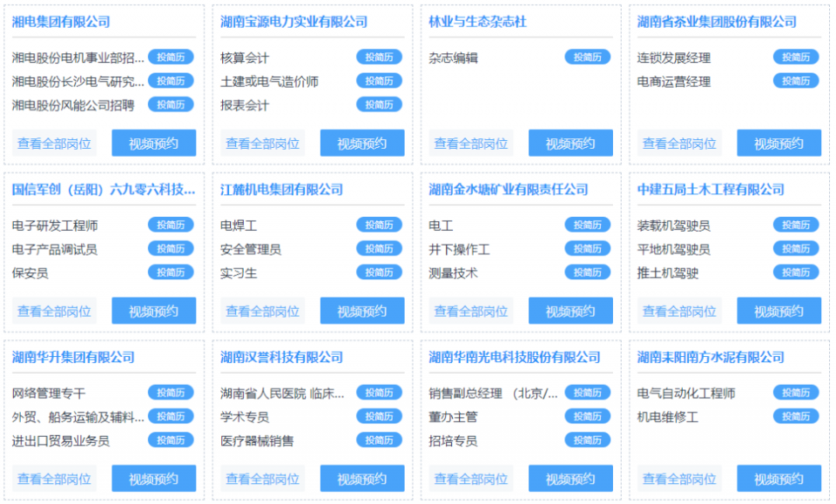Click 查看全部岗位 for 林业与生态杂志社
836x504 pixels.
click(x=471, y=144)
